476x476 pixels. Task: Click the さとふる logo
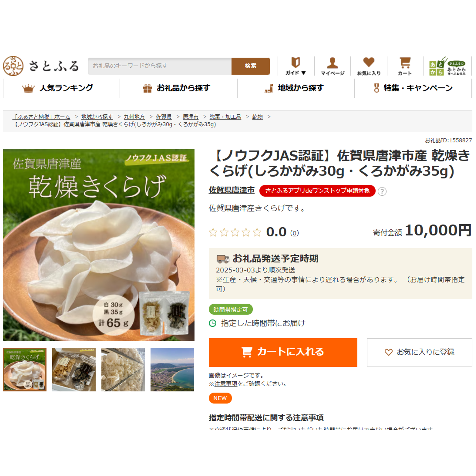click(x=41, y=66)
